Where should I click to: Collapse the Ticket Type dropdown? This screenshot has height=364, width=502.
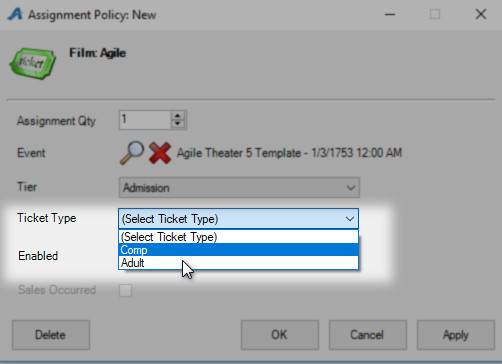click(x=238, y=219)
